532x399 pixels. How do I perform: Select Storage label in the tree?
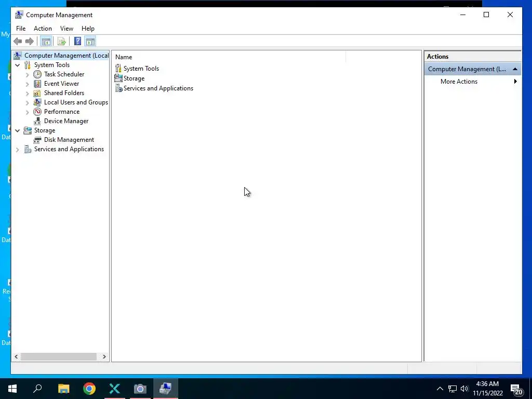[45, 130]
